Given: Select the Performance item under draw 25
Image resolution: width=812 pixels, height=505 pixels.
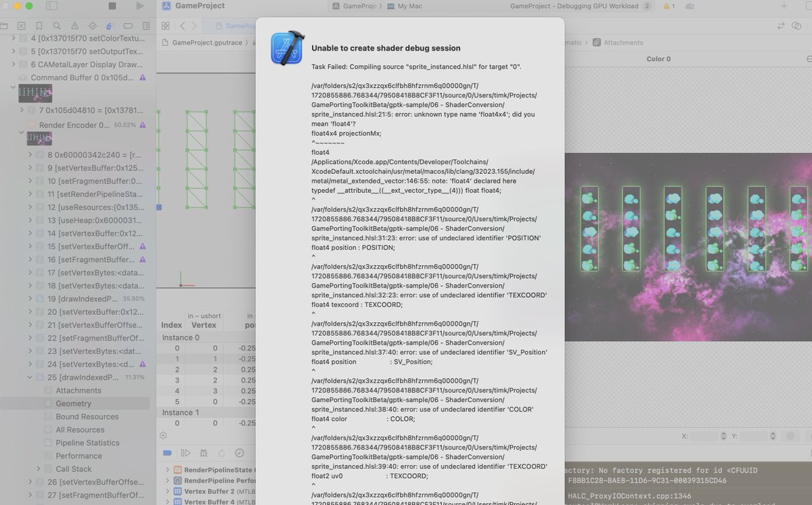Looking at the screenshot, I should coord(78,456).
